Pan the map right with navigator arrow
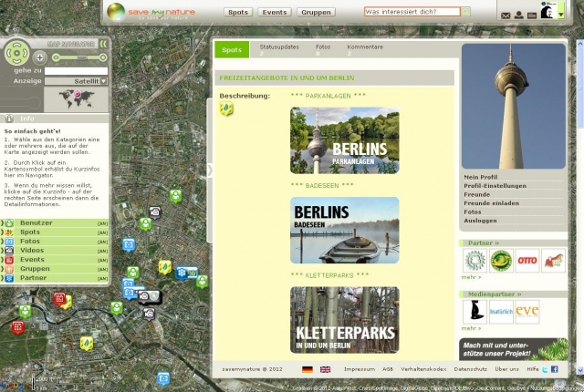This screenshot has width=584, height=392. point(25,53)
